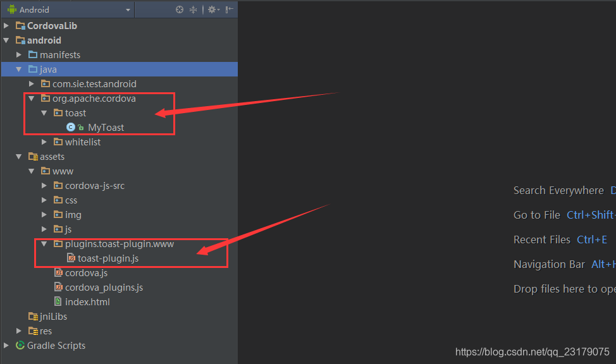
Task: Collapse the org.apache.cordova package arrow
Action: (32, 99)
